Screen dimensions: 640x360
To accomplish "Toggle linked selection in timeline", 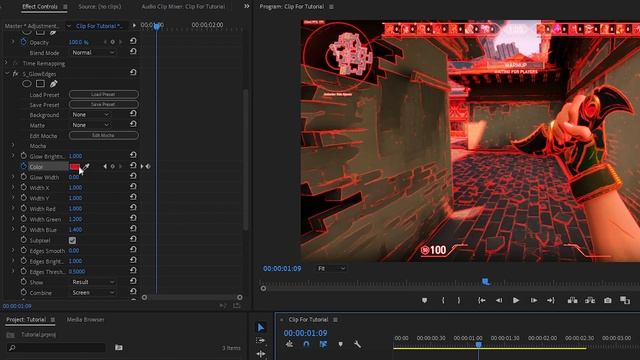I will (x=323, y=344).
